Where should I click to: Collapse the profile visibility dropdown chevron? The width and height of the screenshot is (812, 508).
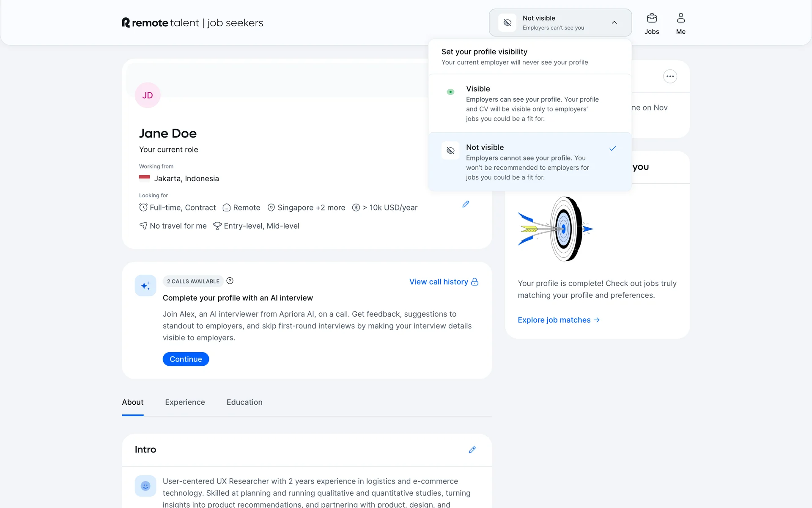point(614,22)
